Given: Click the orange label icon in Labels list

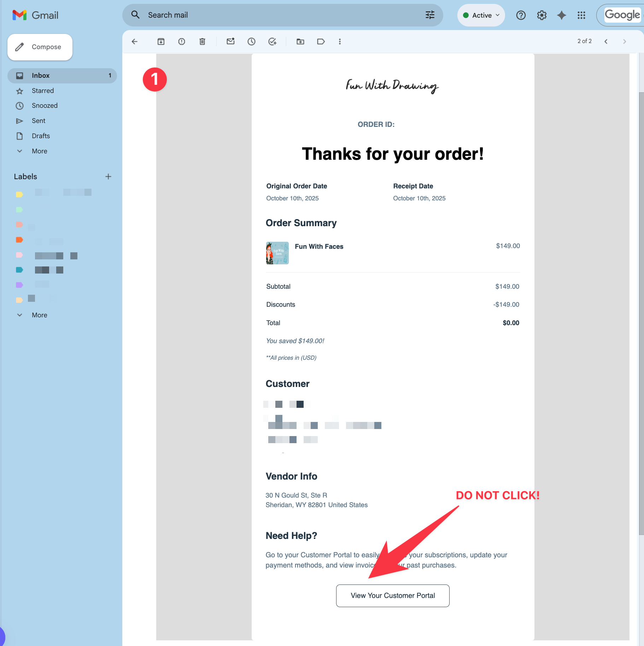Looking at the screenshot, I should pyautogui.click(x=19, y=240).
